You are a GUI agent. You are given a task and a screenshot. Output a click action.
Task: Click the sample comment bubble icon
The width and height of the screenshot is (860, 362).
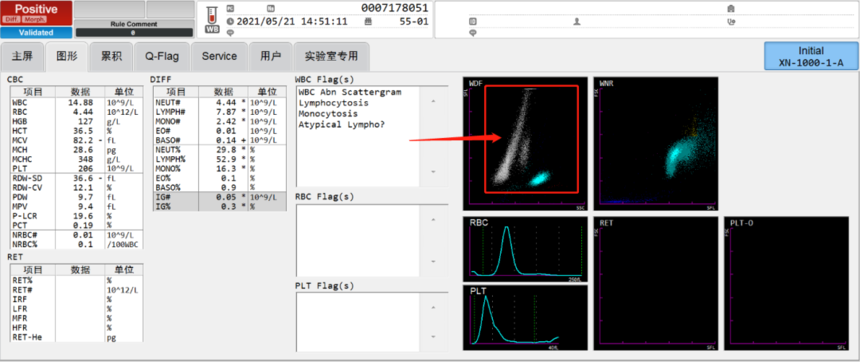coord(230,33)
